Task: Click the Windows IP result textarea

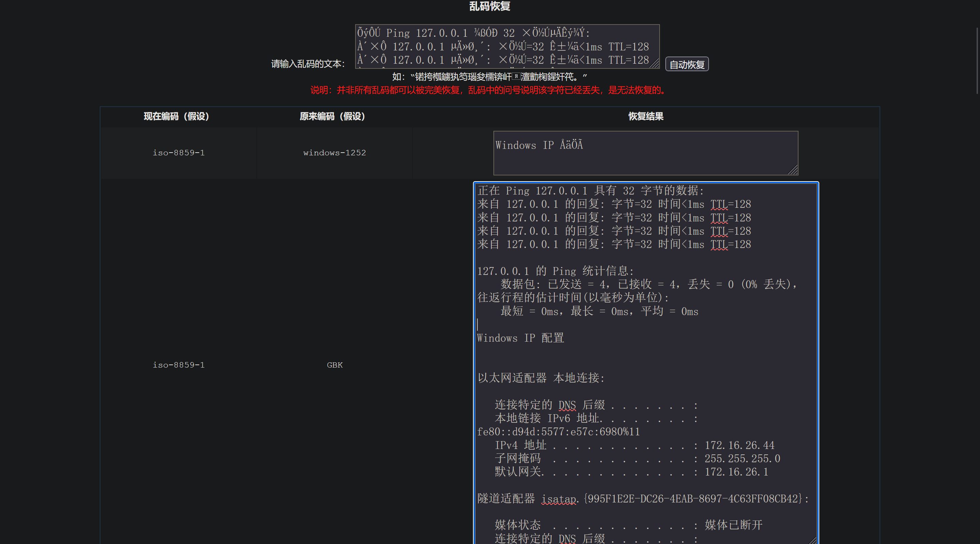Action: coord(646,153)
